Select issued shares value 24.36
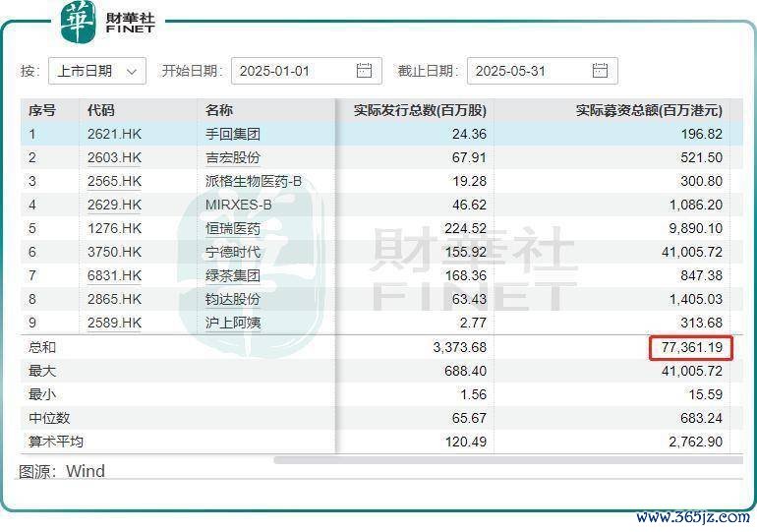 click(x=469, y=134)
